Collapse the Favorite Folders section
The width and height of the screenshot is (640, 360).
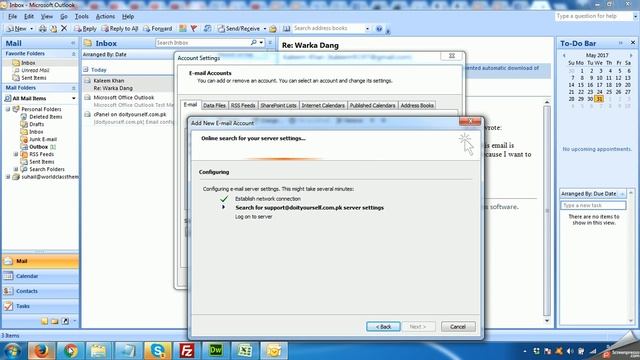[x=73, y=53]
